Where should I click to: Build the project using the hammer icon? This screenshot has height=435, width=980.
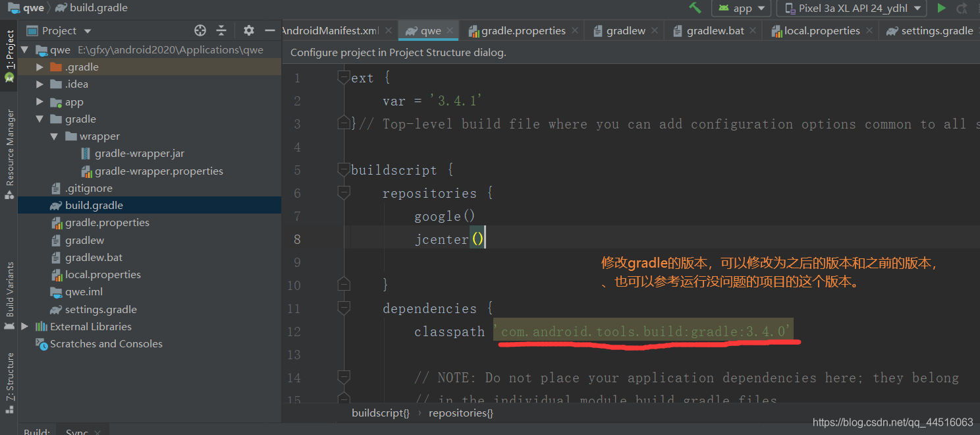coord(694,8)
